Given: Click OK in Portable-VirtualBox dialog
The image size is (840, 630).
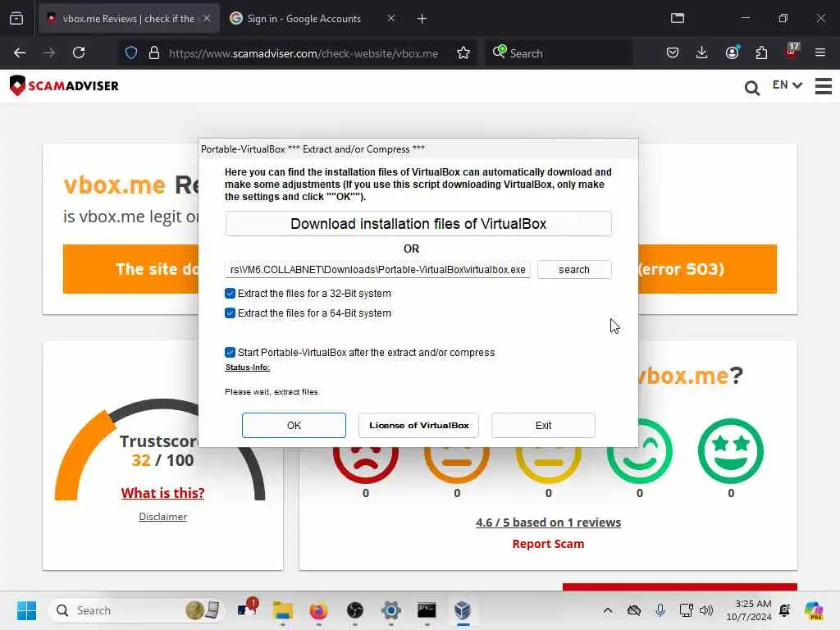Looking at the screenshot, I should (x=294, y=425).
